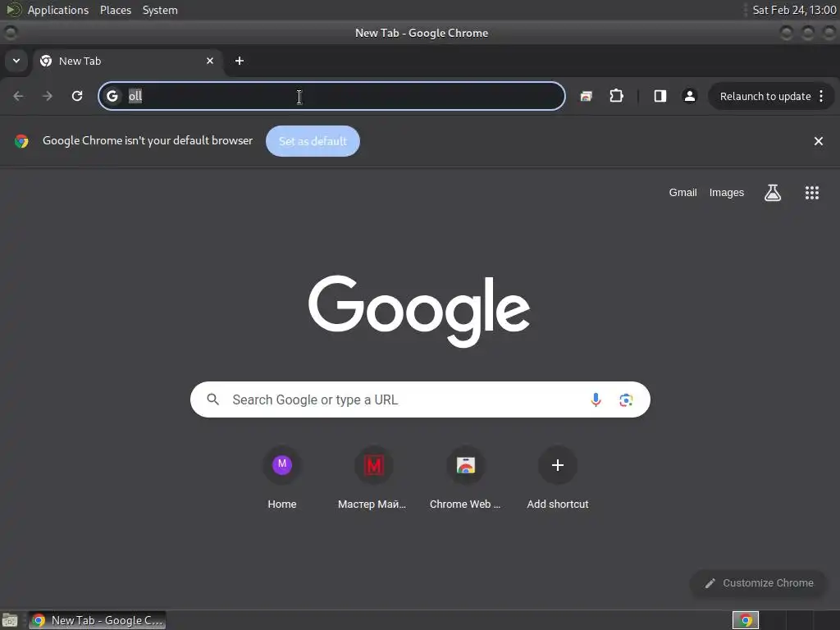The width and height of the screenshot is (840, 630).
Task: Expand the tab search dropdown
Action: point(16,61)
